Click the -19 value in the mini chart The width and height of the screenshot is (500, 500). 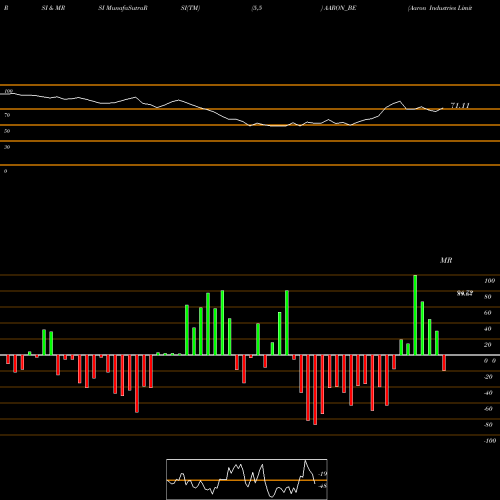pos(323,474)
